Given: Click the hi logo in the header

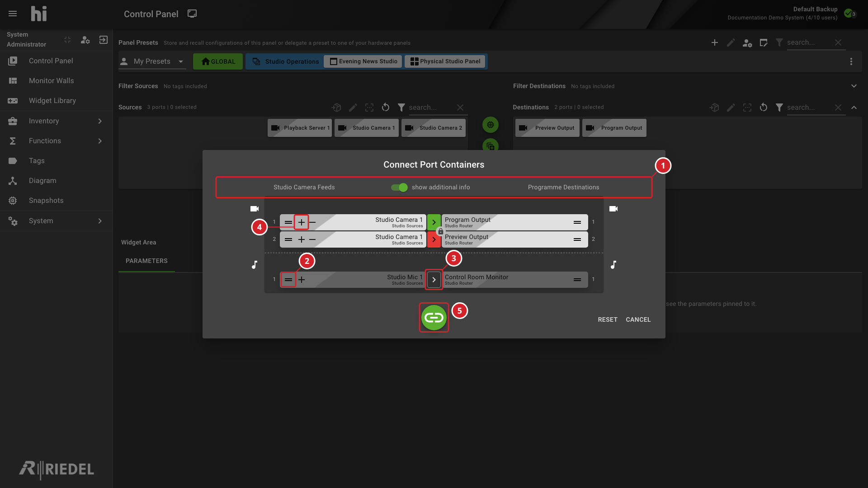Looking at the screenshot, I should [39, 14].
